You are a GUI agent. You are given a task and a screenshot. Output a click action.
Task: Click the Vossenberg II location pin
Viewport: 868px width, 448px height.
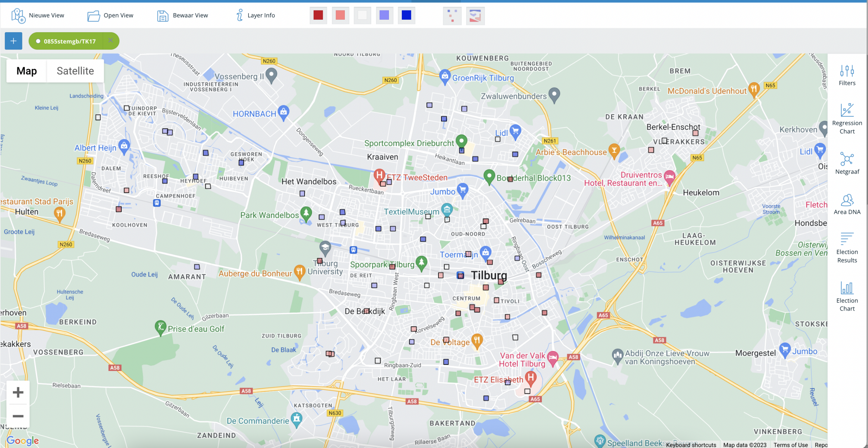pos(271,75)
